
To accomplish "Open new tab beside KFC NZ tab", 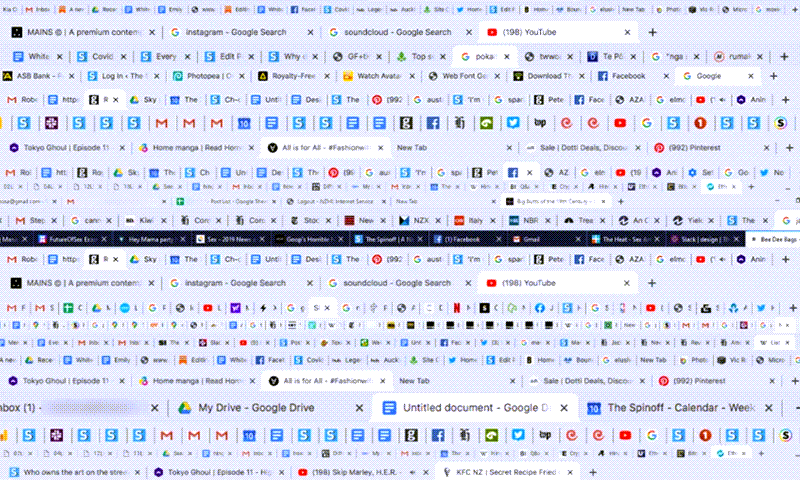I will click(592, 472).
